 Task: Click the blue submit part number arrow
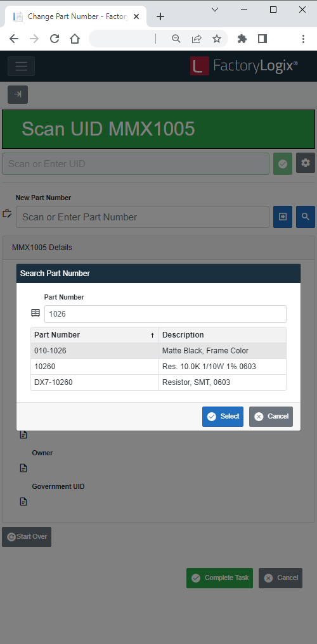[283, 217]
